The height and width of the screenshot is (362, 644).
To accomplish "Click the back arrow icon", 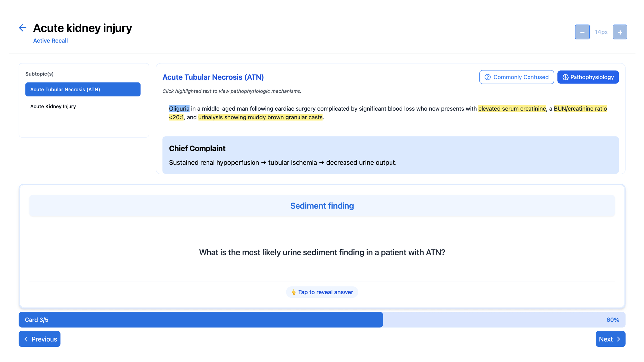I will (22, 28).
